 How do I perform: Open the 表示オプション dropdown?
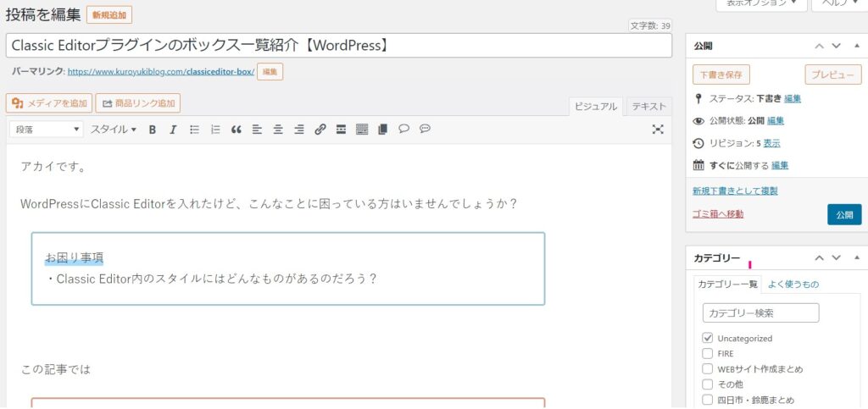point(762,4)
